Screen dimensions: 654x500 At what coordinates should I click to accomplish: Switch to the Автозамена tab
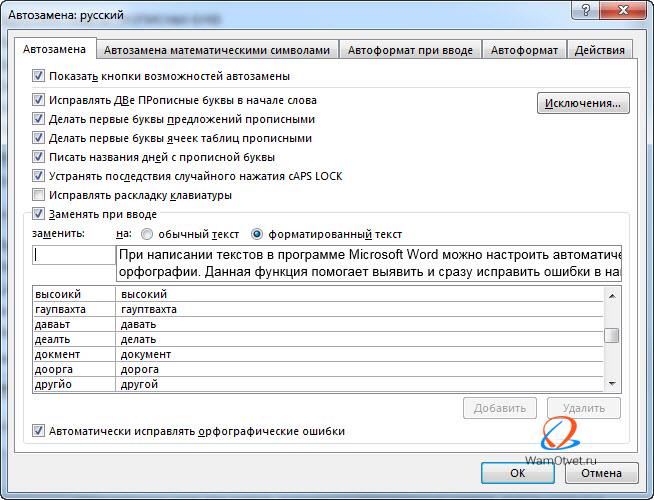pyautogui.click(x=55, y=50)
